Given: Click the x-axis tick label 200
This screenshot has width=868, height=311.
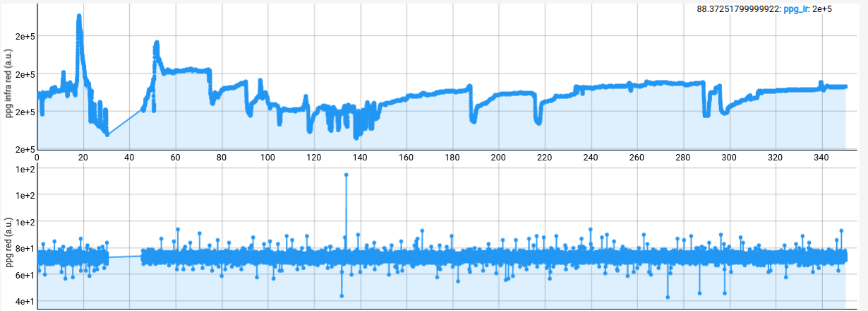Looking at the screenshot, I should tap(498, 158).
